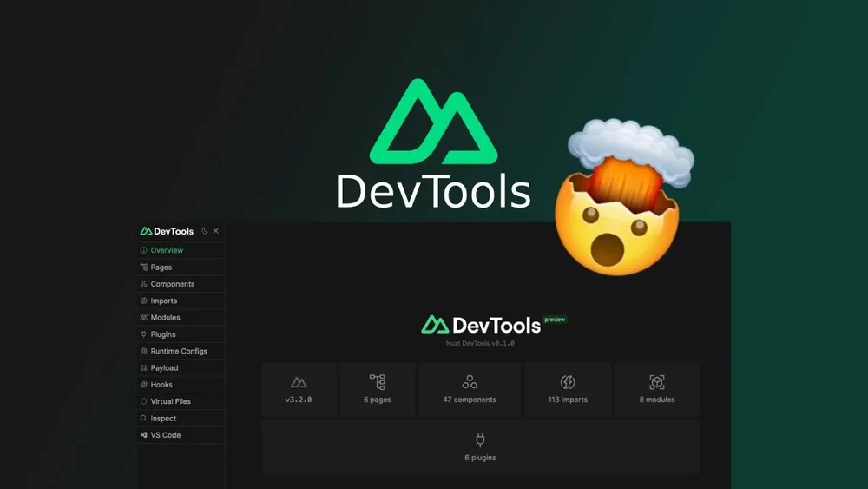Click the Imports sidebar icon

(x=143, y=301)
